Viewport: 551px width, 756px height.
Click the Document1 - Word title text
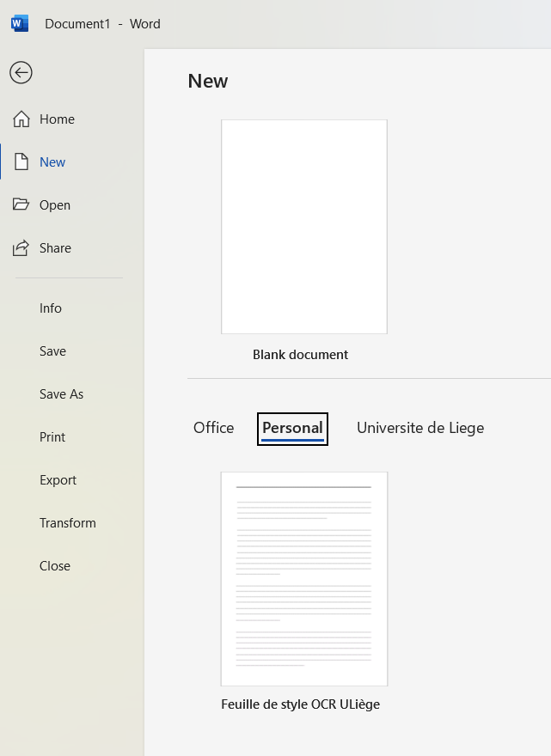102,24
